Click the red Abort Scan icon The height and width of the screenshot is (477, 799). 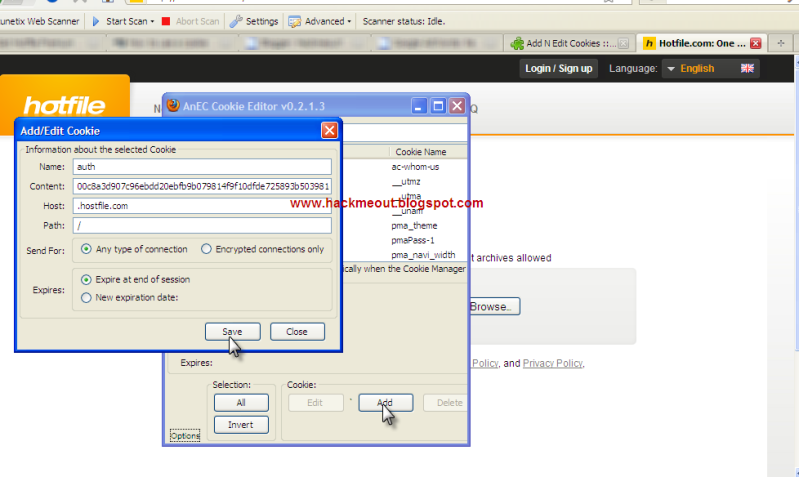pos(166,21)
